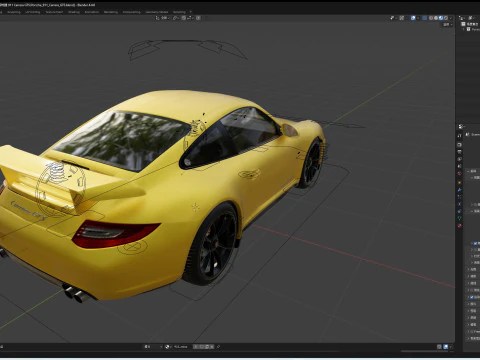
Task: Open the View Layer properties tab
Action: point(460,159)
